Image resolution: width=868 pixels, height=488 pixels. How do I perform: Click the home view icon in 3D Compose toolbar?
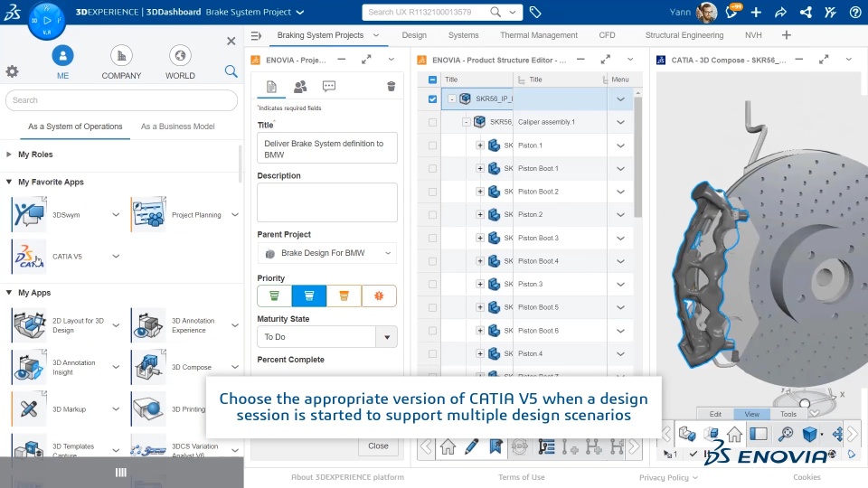click(734, 435)
